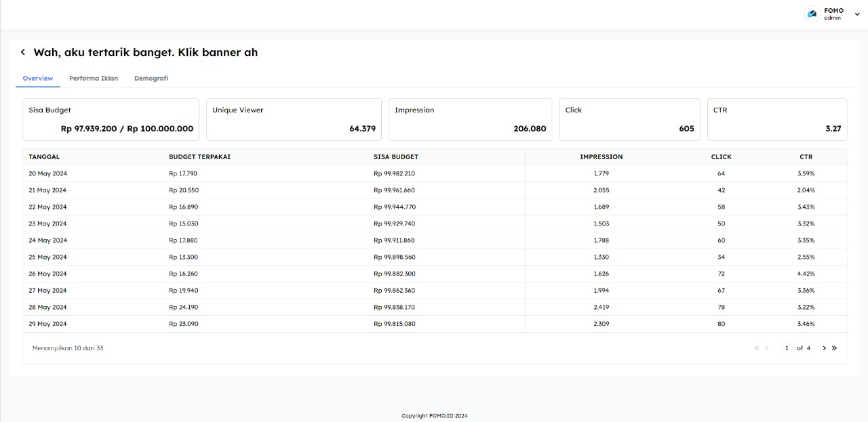Jump to last page of table

point(834,348)
